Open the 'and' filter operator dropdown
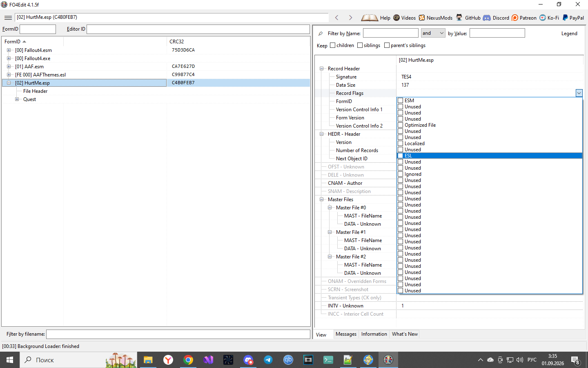Screen dimensions: 588x368 (x=433, y=33)
